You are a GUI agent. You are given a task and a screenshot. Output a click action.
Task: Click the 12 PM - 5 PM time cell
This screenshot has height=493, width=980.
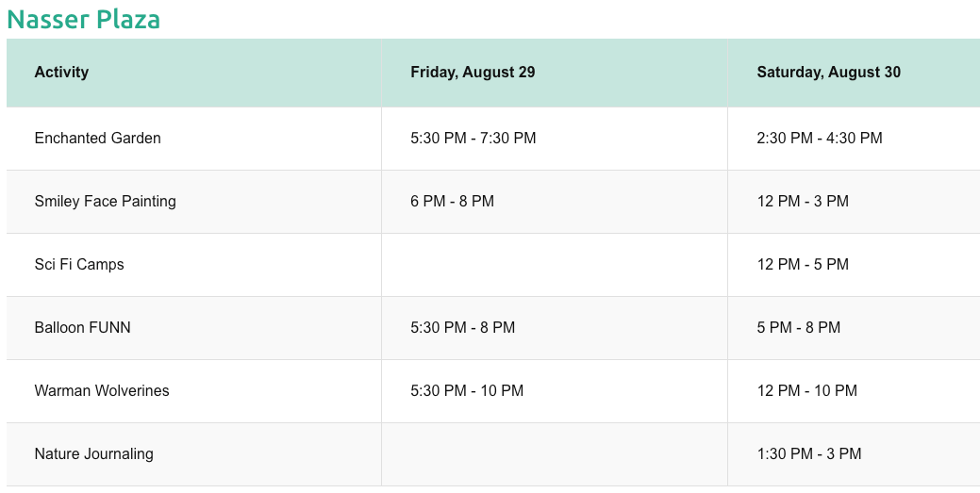pos(802,265)
